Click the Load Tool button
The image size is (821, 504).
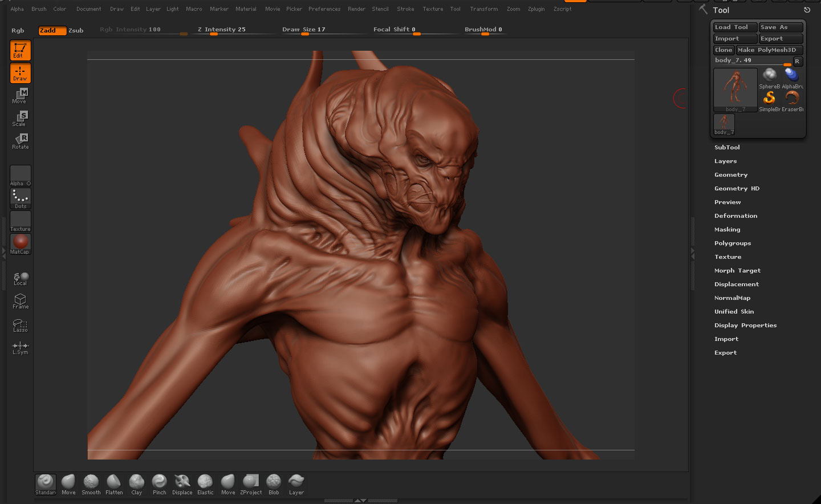(734, 27)
